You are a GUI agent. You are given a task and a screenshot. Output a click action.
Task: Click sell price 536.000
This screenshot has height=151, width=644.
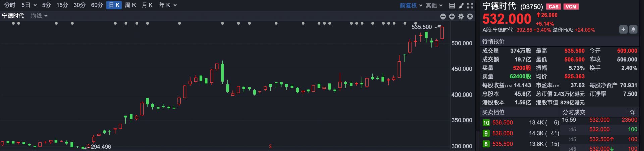(x=502, y=133)
